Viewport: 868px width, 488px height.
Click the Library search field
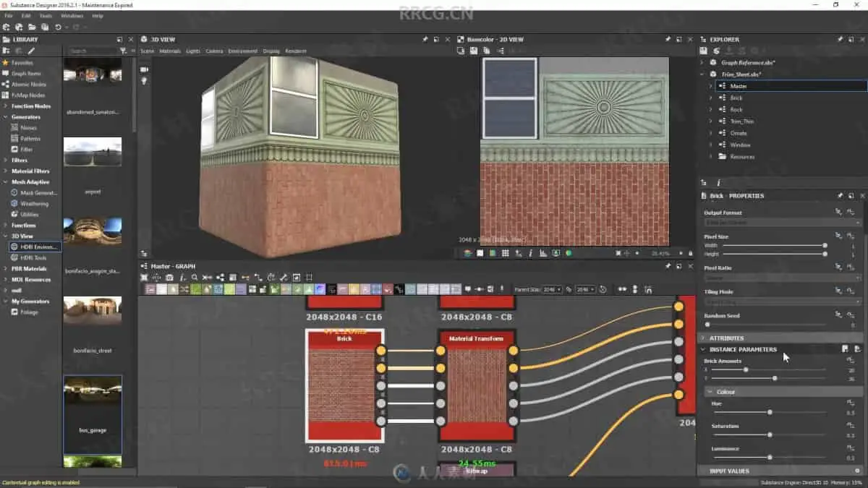point(91,51)
